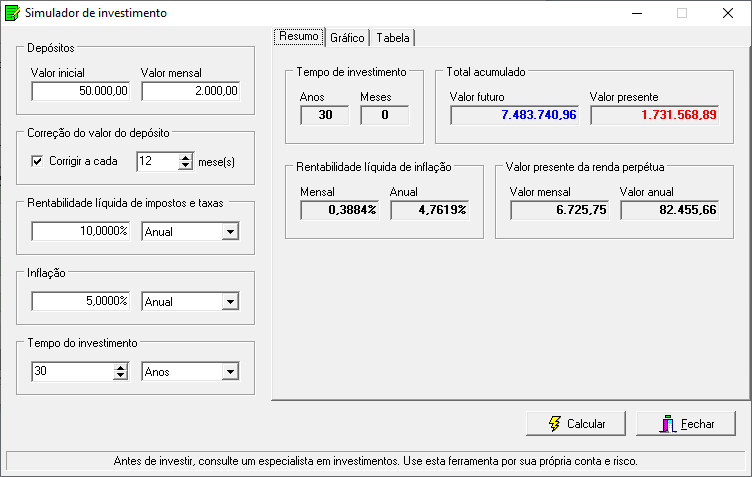Click the status bar disclaimer text
The height and width of the screenshot is (477, 752).
click(376, 461)
